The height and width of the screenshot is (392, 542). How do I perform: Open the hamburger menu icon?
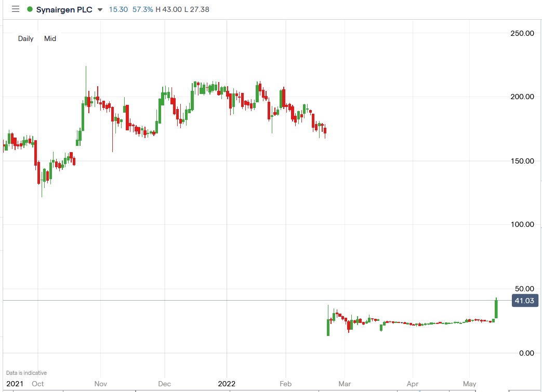coord(15,9)
